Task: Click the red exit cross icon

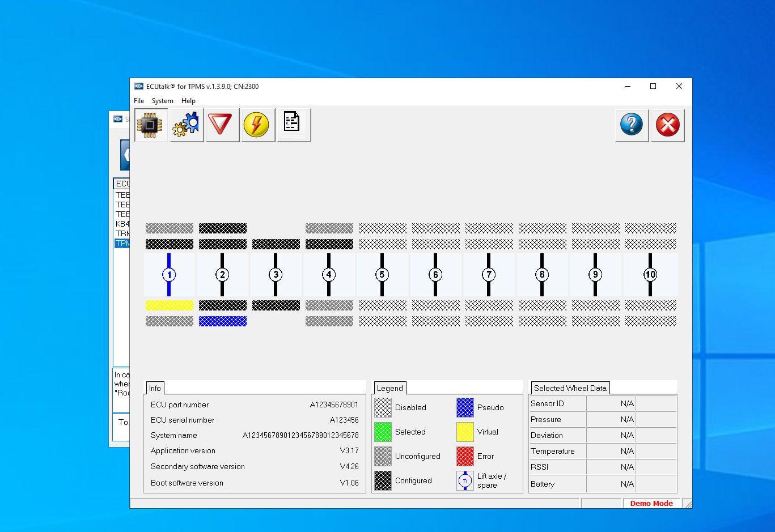Action: click(668, 125)
